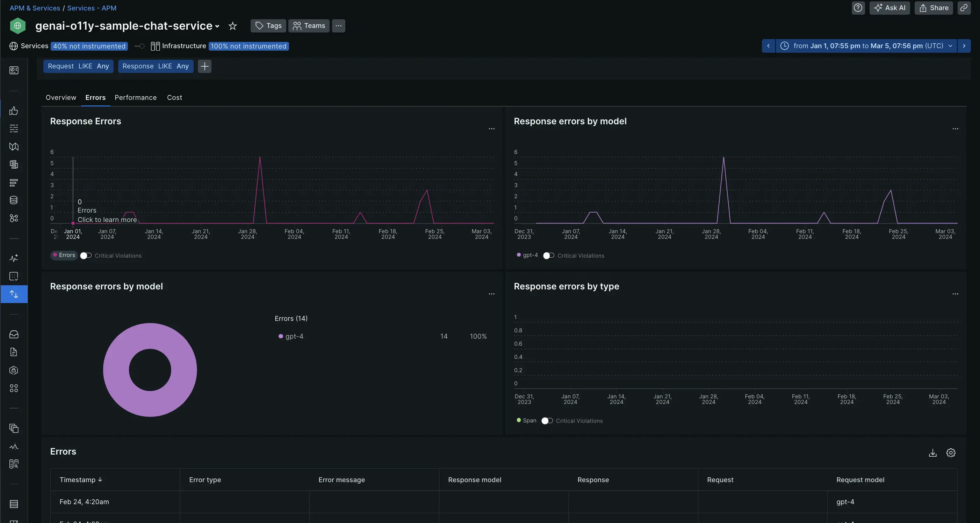Viewport: 980px width, 523px height.
Task: Click the star icon to favorite service
Action: click(x=232, y=26)
